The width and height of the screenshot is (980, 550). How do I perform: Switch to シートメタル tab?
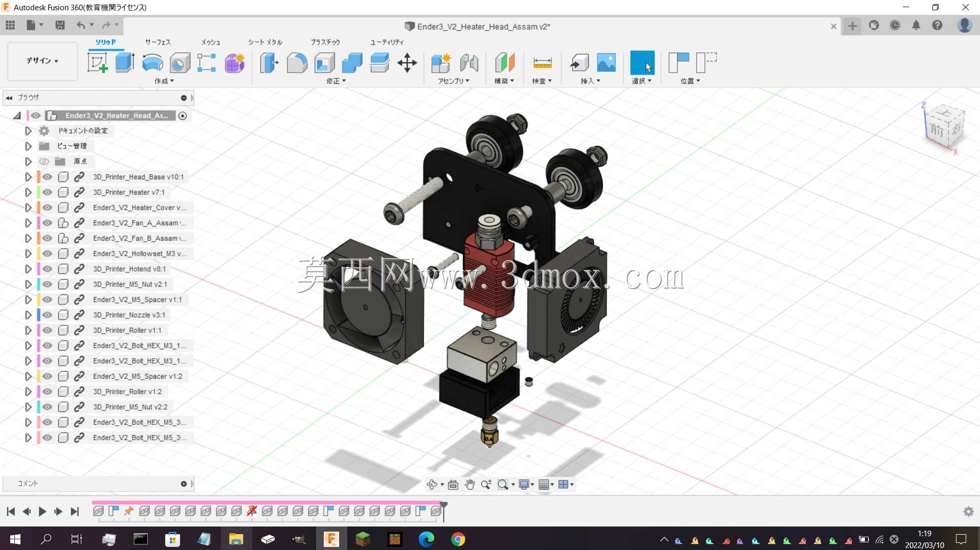click(x=265, y=42)
